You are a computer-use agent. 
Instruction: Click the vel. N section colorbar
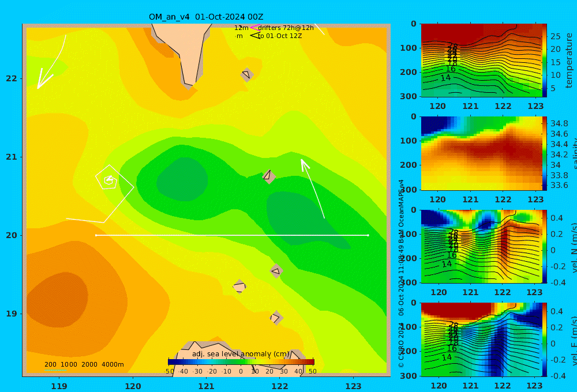click(x=544, y=246)
